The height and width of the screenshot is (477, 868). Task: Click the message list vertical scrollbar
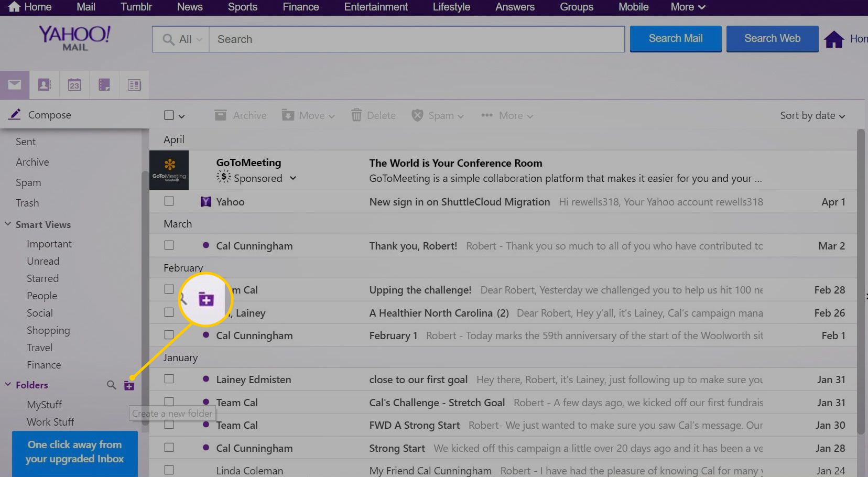click(861, 281)
